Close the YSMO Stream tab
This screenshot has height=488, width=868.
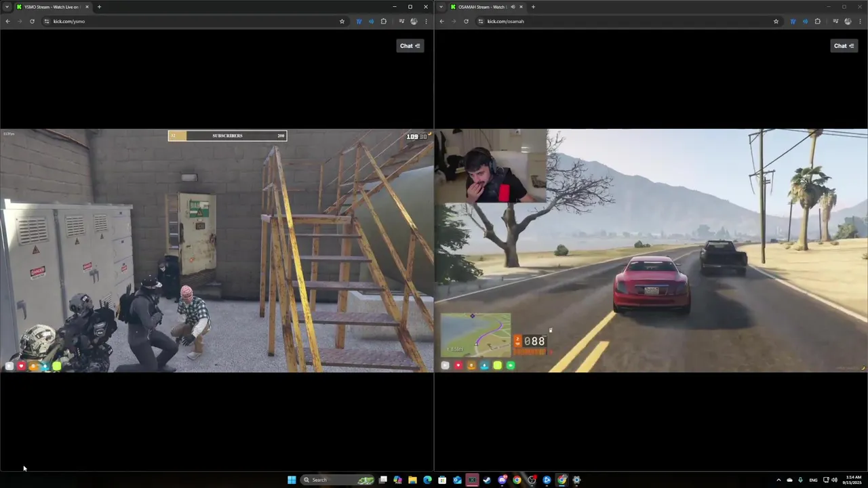click(87, 7)
